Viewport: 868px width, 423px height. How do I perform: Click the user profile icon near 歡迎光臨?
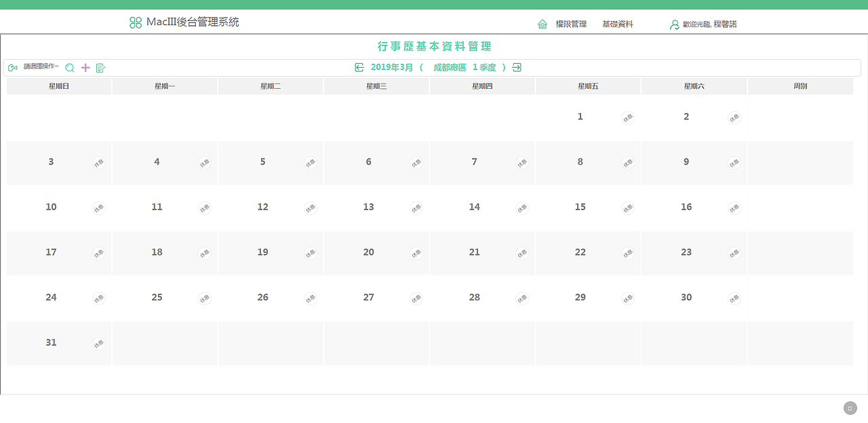(x=673, y=24)
